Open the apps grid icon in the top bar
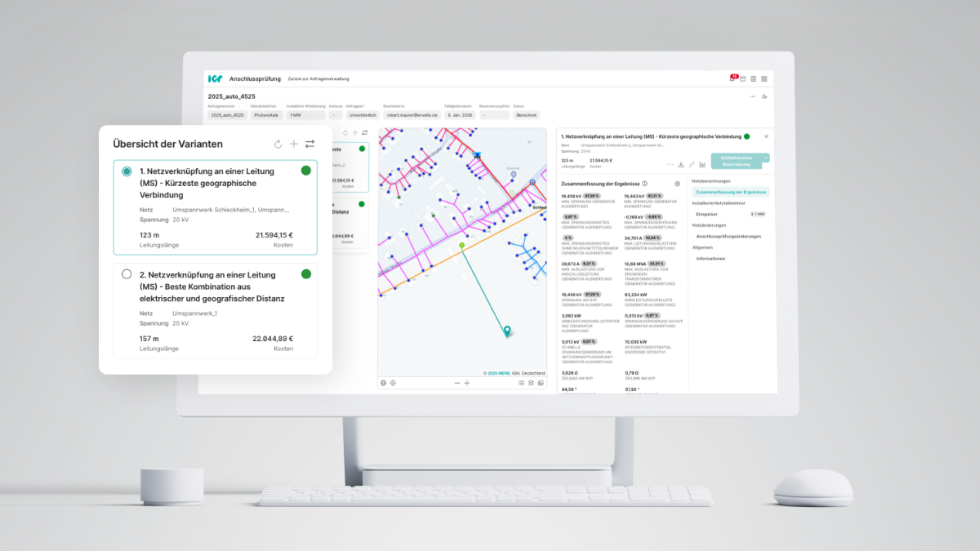Image resolution: width=980 pixels, height=551 pixels. tap(764, 79)
